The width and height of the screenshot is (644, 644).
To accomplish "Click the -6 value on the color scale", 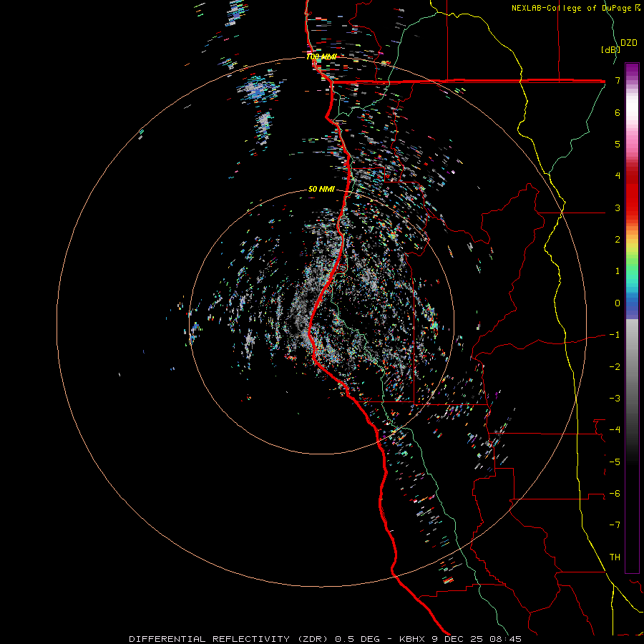I will coord(615,494).
